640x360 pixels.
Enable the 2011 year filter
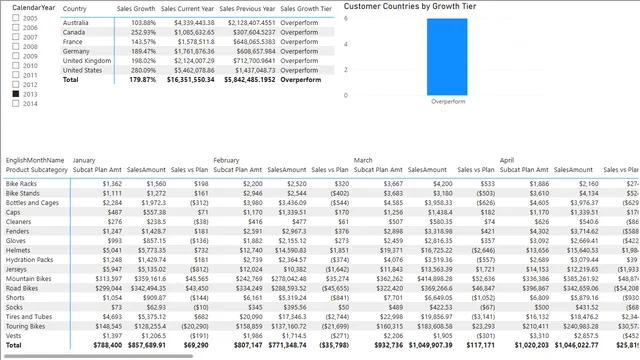coord(16,75)
